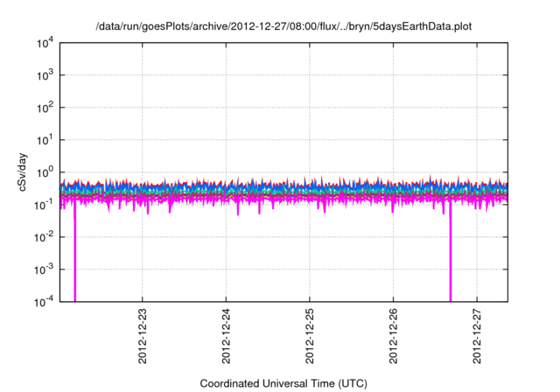Click the magenta dropout spike before 2012-12-23
The image size is (560, 392).
point(74,252)
